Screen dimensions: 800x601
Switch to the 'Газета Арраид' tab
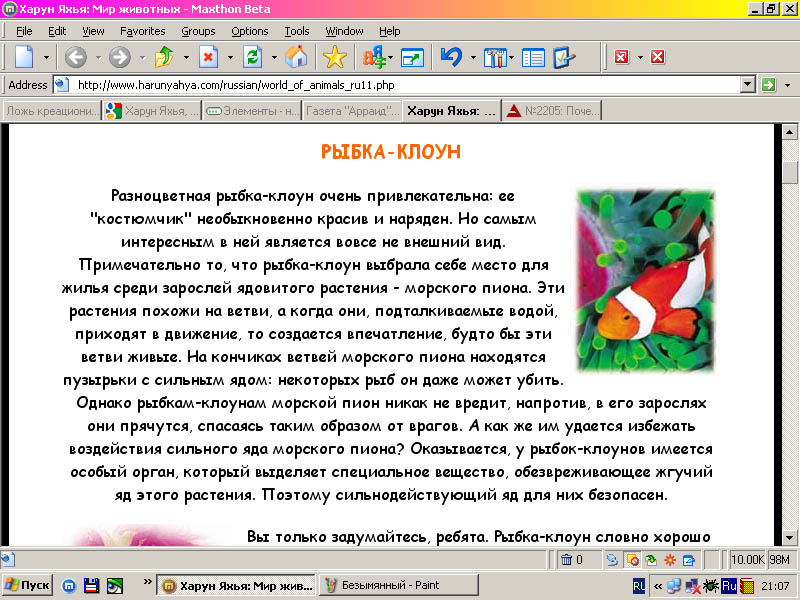pos(350,111)
